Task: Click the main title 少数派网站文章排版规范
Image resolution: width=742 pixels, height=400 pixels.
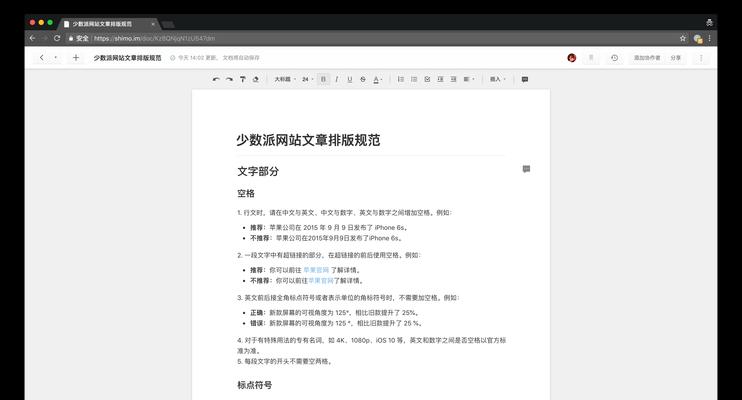Action: pyautogui.click(x=309, y=140)
